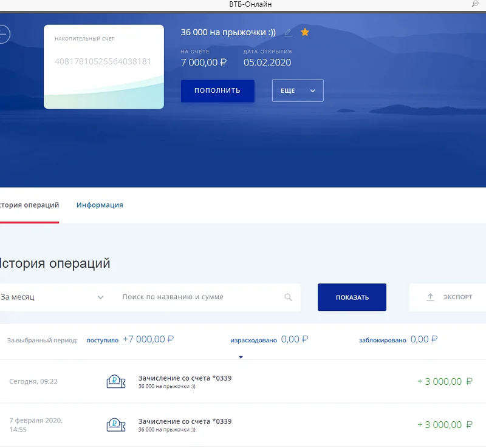Click the ПОПОЛНИТЬ button
The image size is (486, 448).
pyautogui.click(x=217, y=90)
